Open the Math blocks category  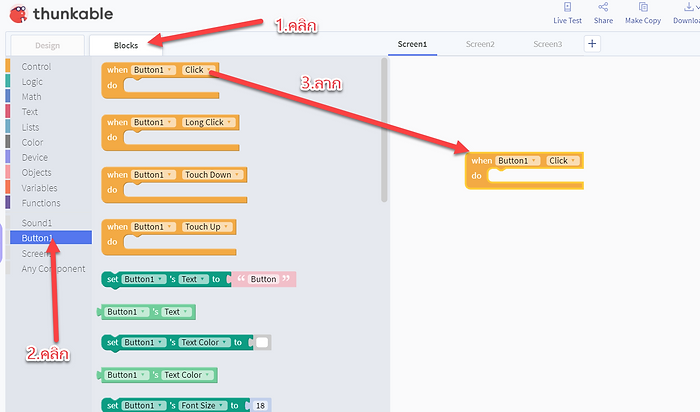[x=31, y=97]
